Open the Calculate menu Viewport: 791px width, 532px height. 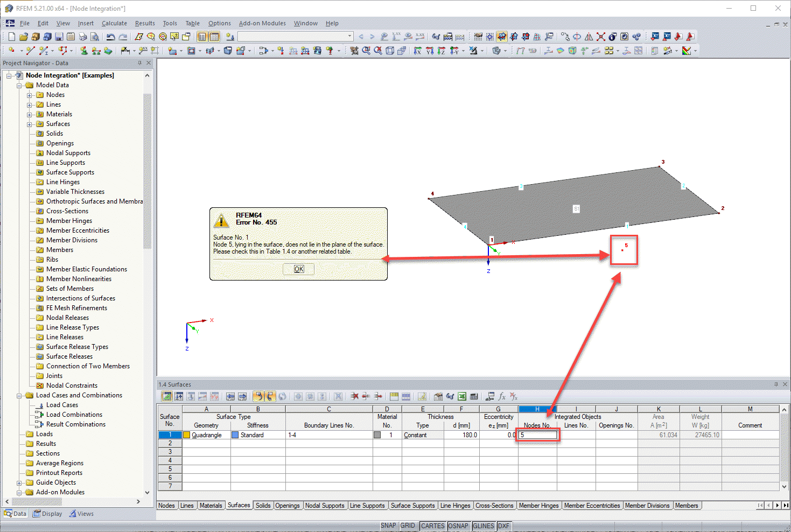[x=114, y=23]
